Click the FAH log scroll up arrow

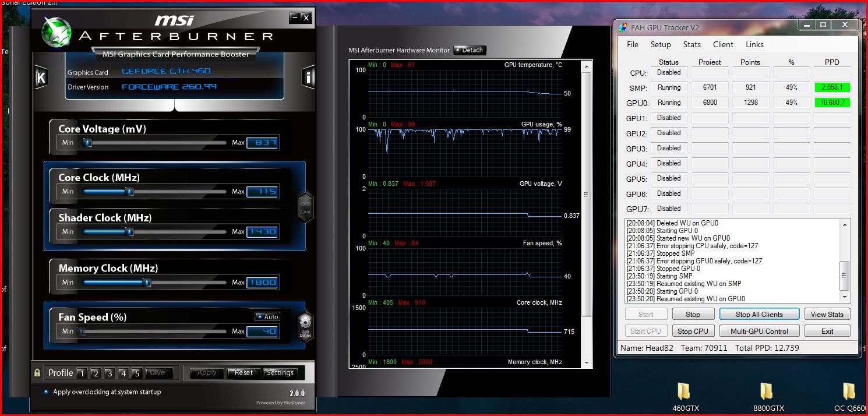844,224
